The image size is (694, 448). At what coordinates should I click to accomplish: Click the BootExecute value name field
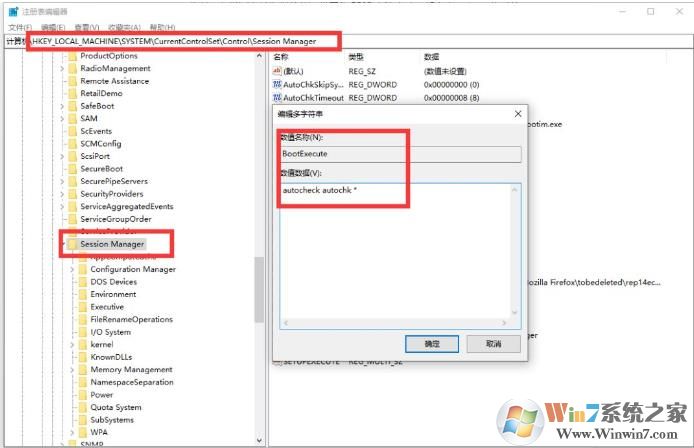tap(400, 154)
